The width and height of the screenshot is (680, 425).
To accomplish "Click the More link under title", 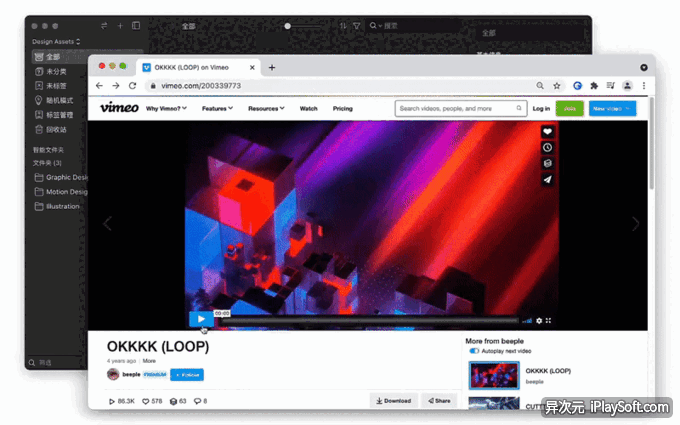I will pos(149,361).
